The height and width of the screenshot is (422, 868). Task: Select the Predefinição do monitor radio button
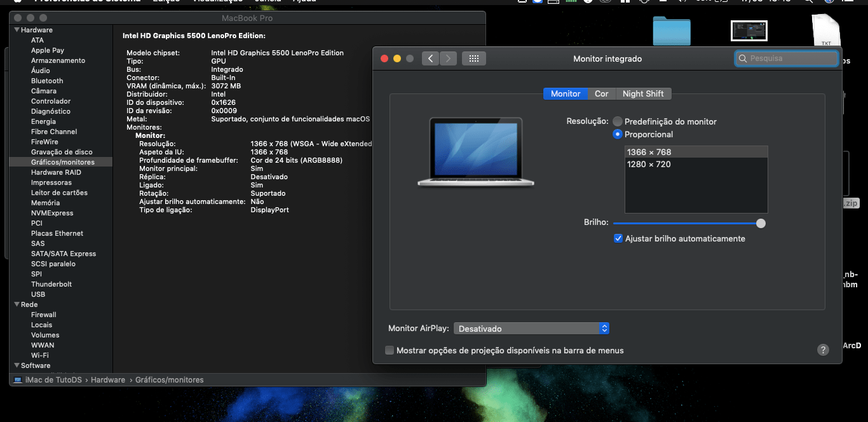[617, 121]
